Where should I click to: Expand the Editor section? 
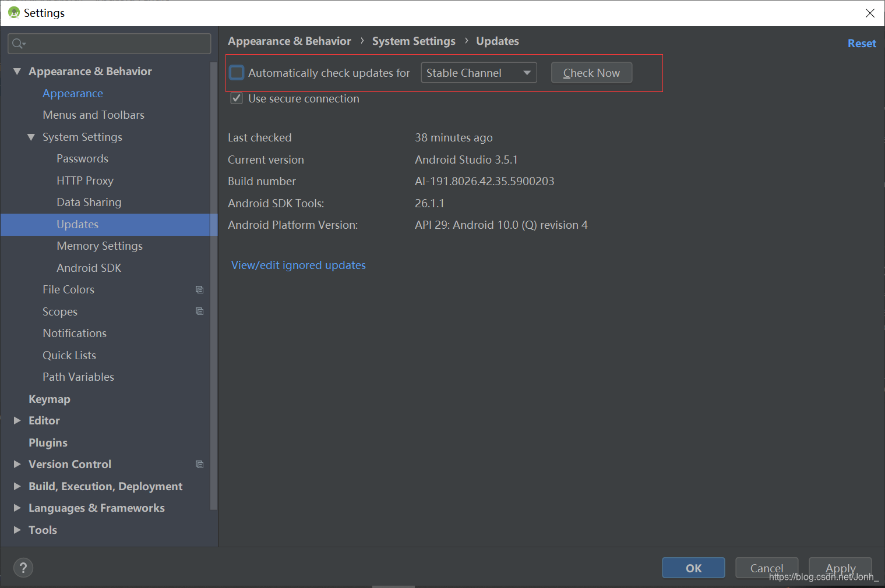pyautogui.click(x=17, y=420)
